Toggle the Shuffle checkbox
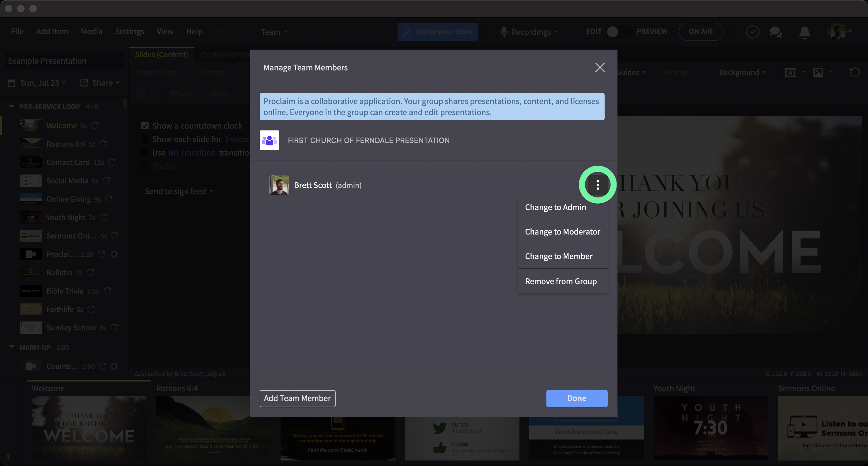Image resolution: width=868 pixels, height=466 pixels. [145, 166]
